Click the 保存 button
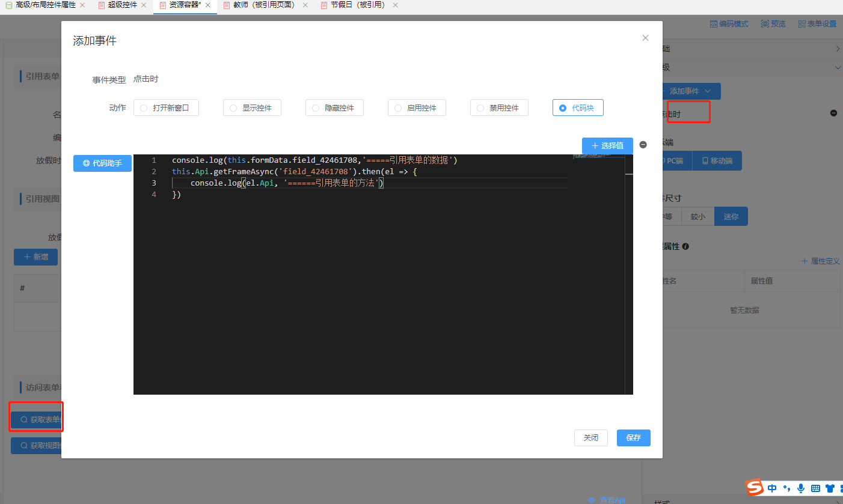The width and height of the screenshot is (843, 504). click(633, 438)
